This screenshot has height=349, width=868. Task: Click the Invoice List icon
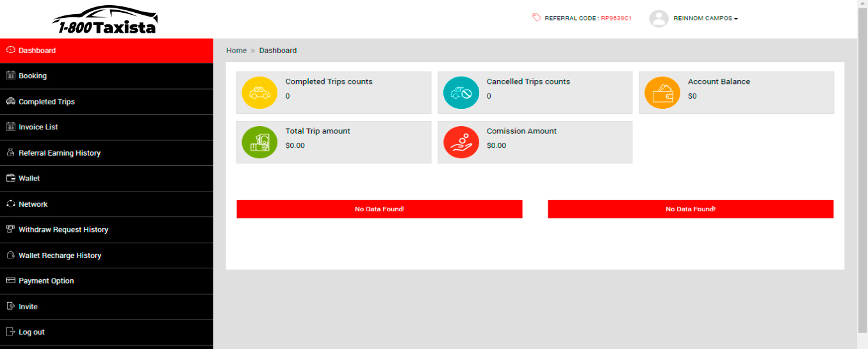pos(10,127)
